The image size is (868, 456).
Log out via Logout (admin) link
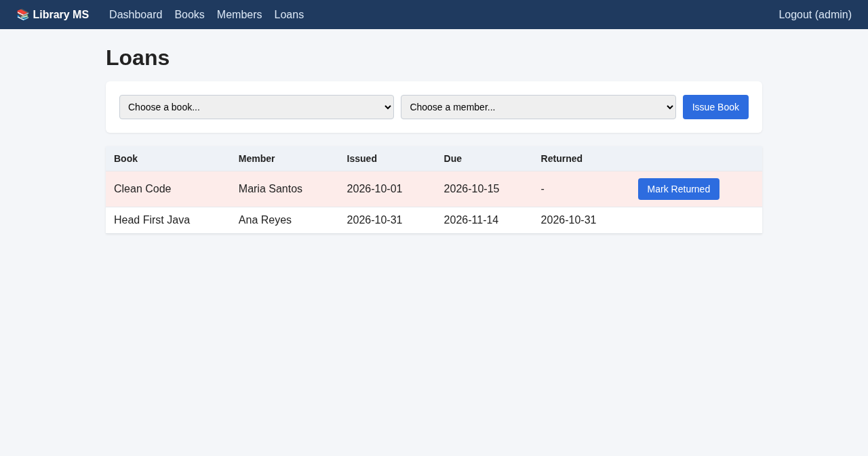tap(815, 15)
